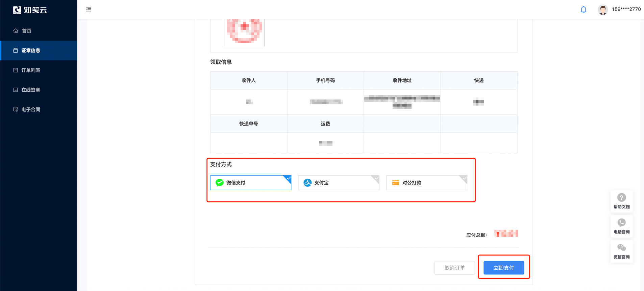Select 支付宝 payment method

coord(339,183)
